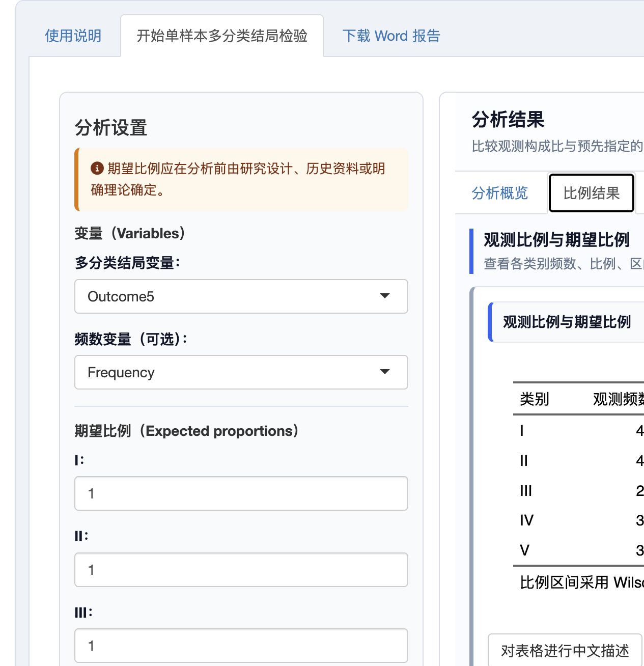This screenshot has height=666, width=644.
Task: Open the Outcome5 variable dropdown
Action: 241,296
